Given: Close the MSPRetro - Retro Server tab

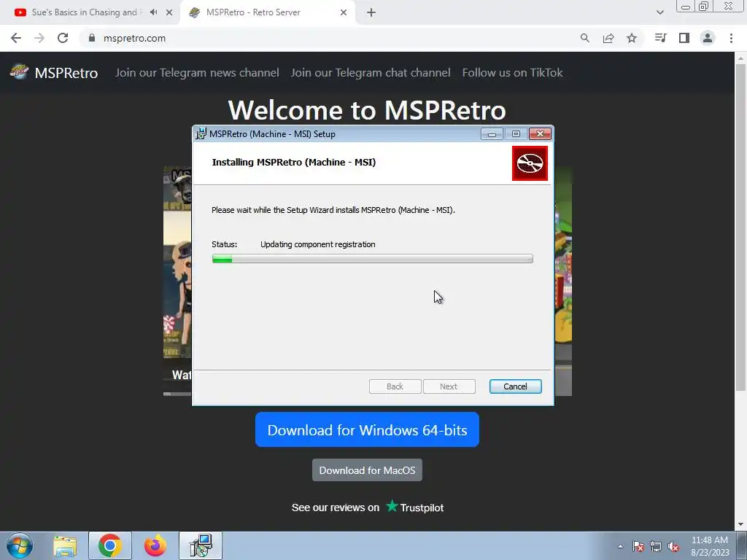Looking at the screenshot, I should click(344, 12).
